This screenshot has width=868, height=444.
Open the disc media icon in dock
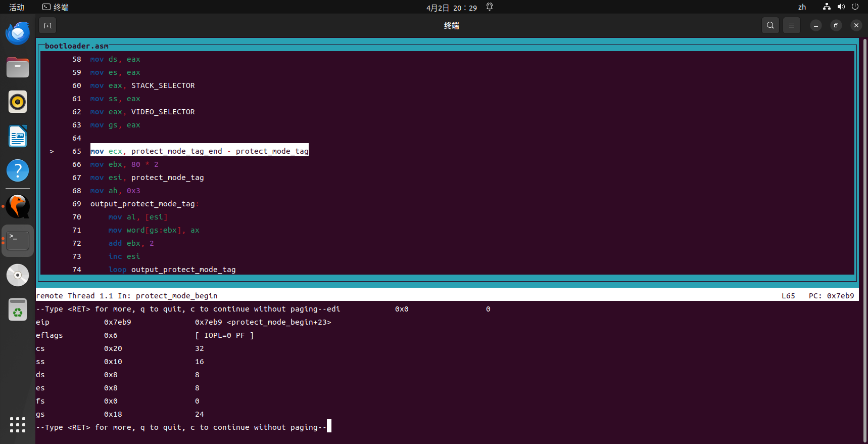tap(18, 275)
